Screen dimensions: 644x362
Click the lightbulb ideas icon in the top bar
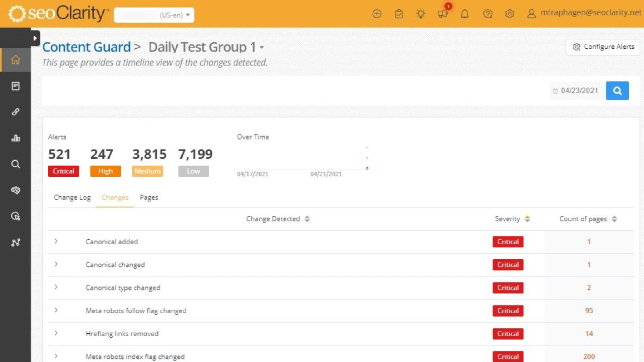(x=421, y=14)
